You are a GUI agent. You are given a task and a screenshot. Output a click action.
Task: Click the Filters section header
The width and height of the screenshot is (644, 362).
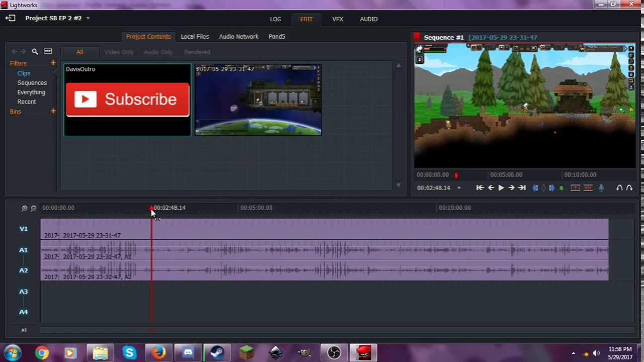(x=18, y=63)
